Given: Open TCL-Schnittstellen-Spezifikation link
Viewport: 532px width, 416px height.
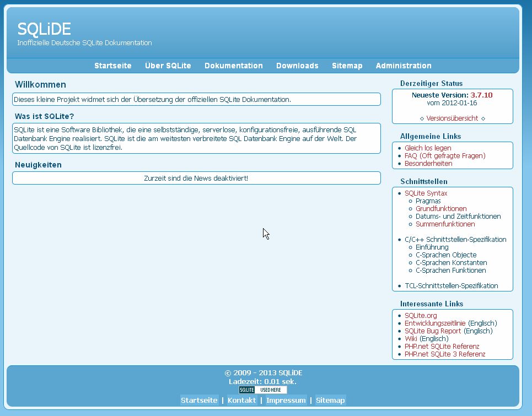Looking at the screenshot, I should [451, 286].
